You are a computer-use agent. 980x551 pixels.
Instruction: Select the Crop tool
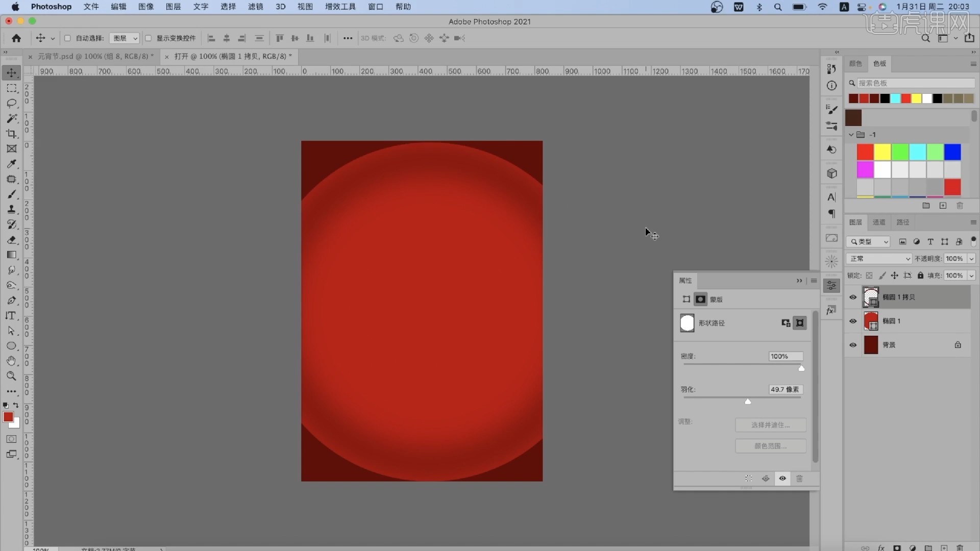coord(11,134)
